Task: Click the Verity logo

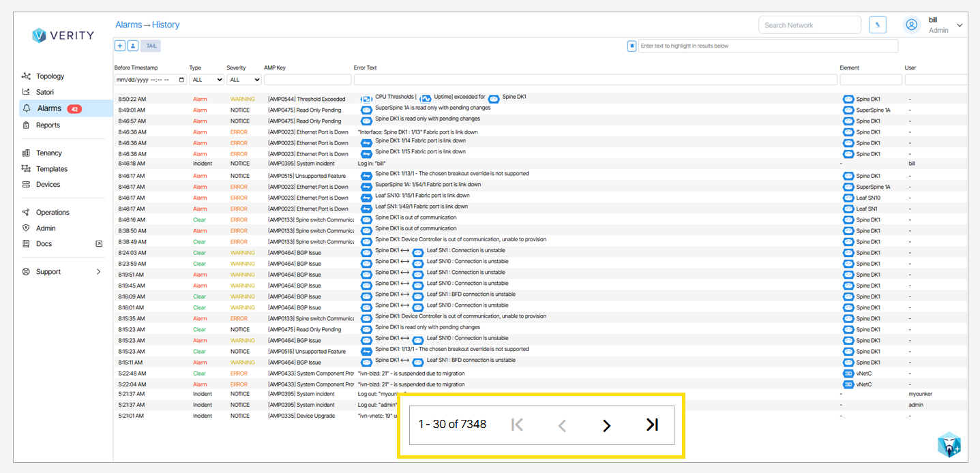Action: (63, 35)
